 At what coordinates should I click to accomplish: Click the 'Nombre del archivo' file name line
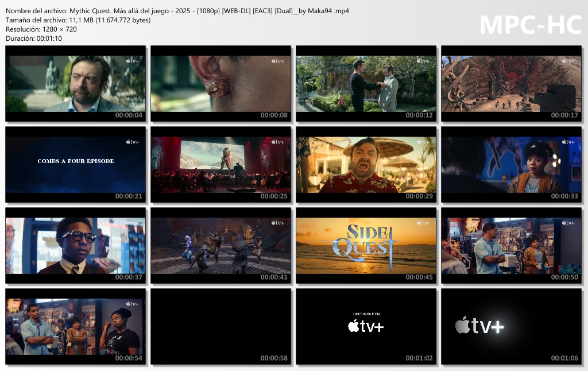click(x=177, y=11)
